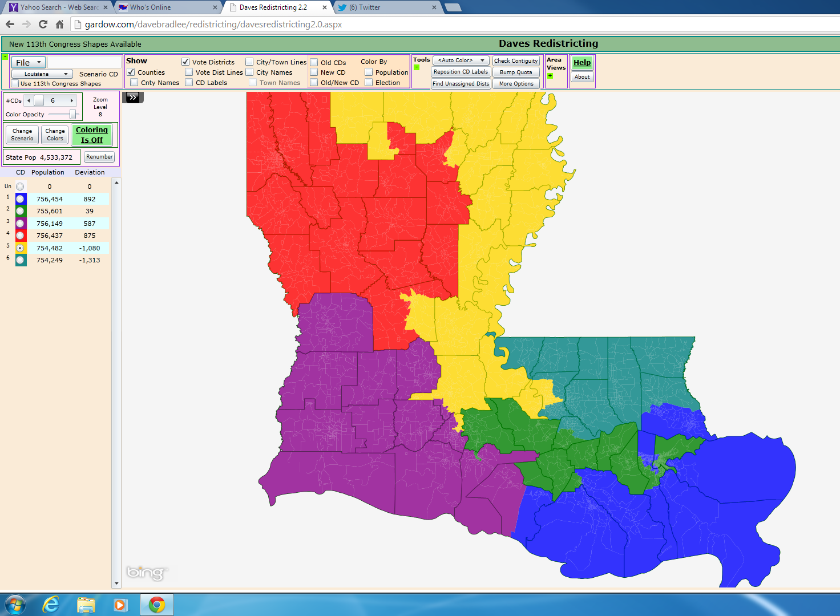Viewport: 840px width, 616px height.
Task: Close the Who's Online tab
Action: coord(215,7)
